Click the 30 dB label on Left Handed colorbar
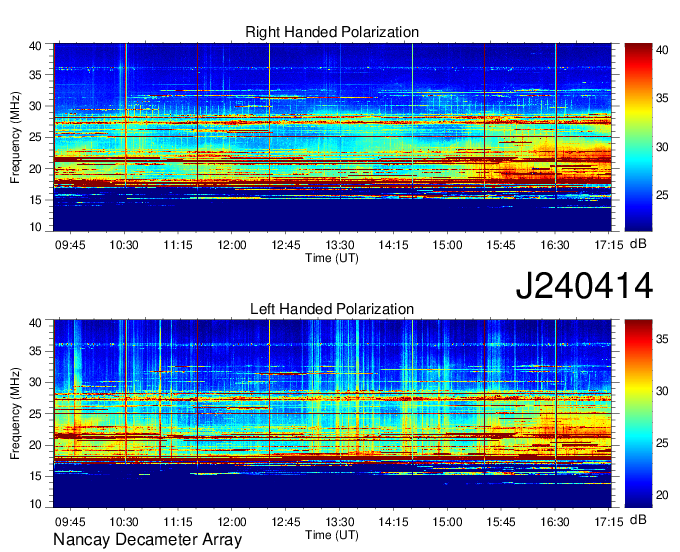The width and height of the screenshot is (680, 552). click(662, 391)
